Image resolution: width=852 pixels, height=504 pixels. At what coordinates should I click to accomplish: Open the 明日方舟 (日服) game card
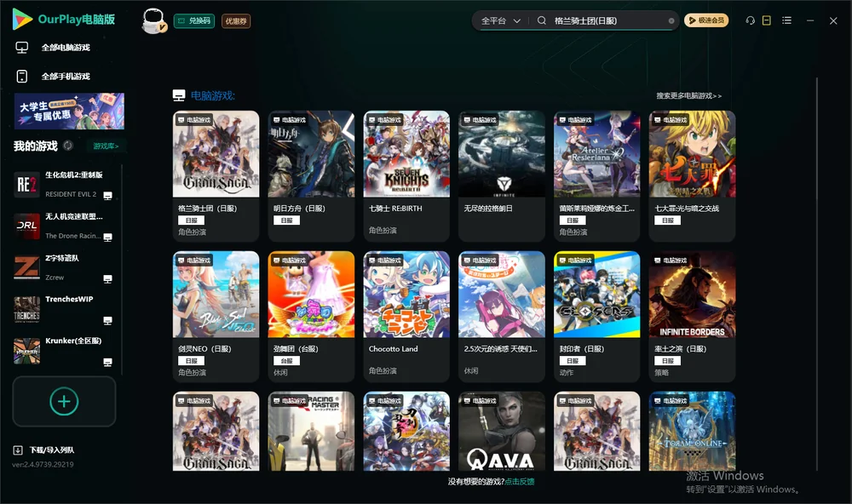[x=311, y=176]
